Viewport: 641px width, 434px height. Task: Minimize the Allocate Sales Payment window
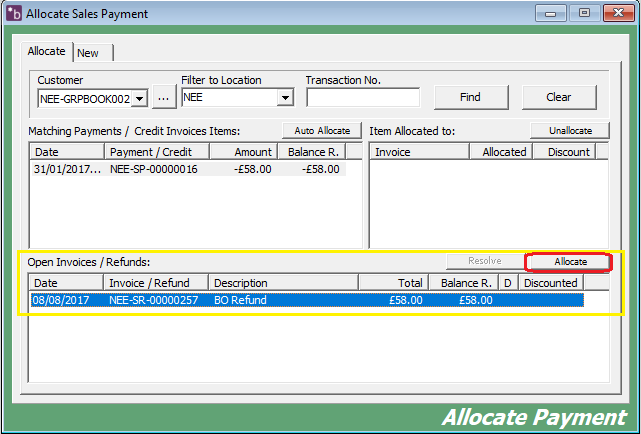[x=550, y=13]
